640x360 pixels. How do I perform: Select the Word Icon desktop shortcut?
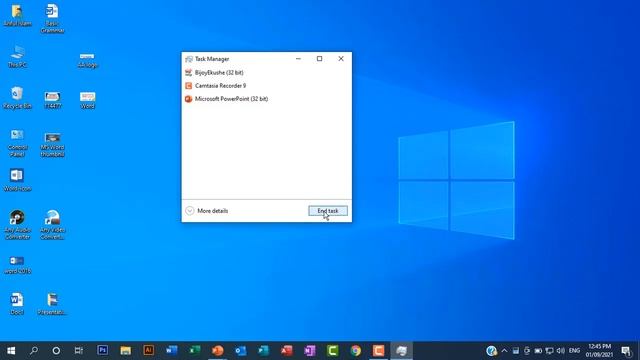(x=17, y=180)
